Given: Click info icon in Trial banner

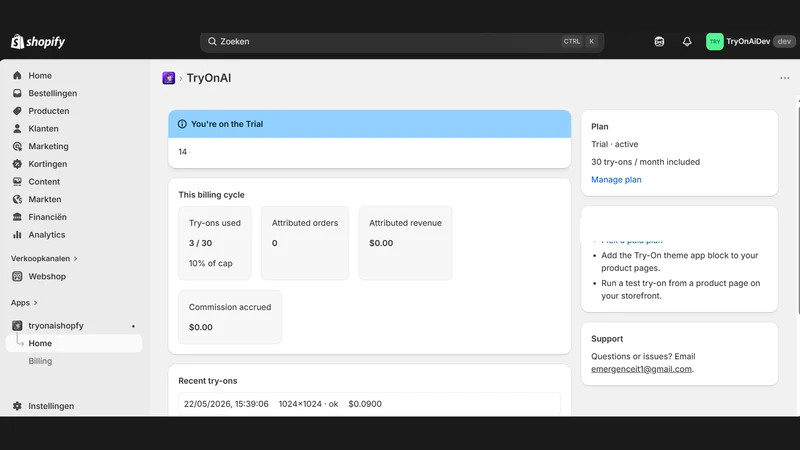Looking at the screenshot, I should click(x=182, y=124).
